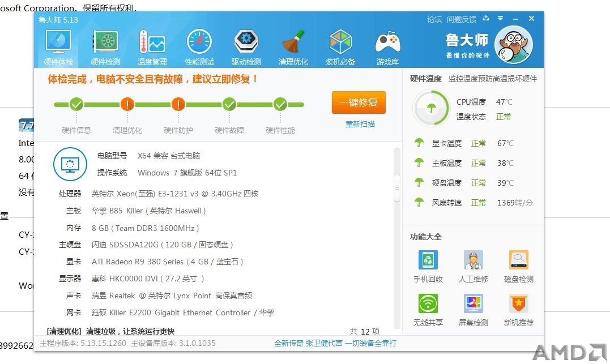Click the 主板 华擎 B85 Killer row
Image resolution: width=610 pixels, height=364 pixels.
[x=136, y=211]
